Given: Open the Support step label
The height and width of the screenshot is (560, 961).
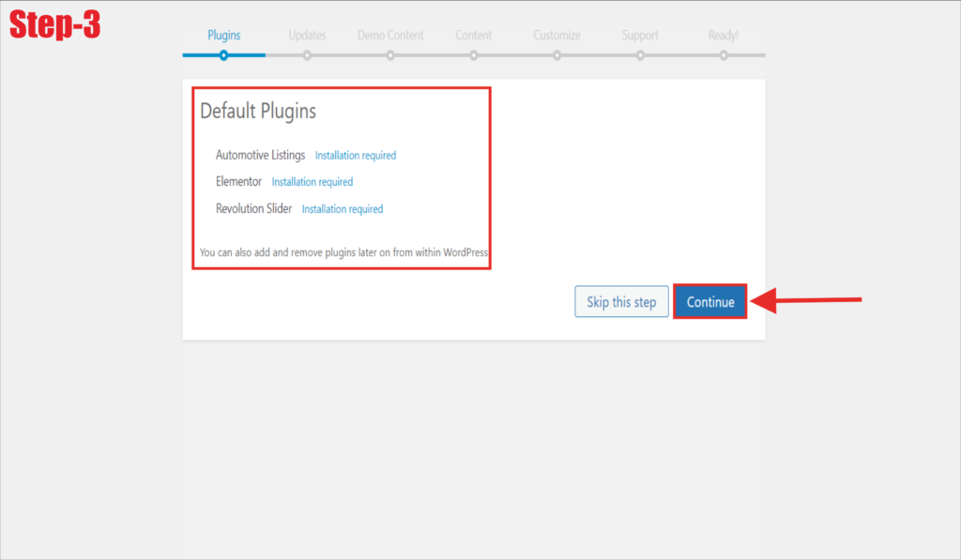Looking at the screenshot, I should pyautogui.click(x=640, y=36).
